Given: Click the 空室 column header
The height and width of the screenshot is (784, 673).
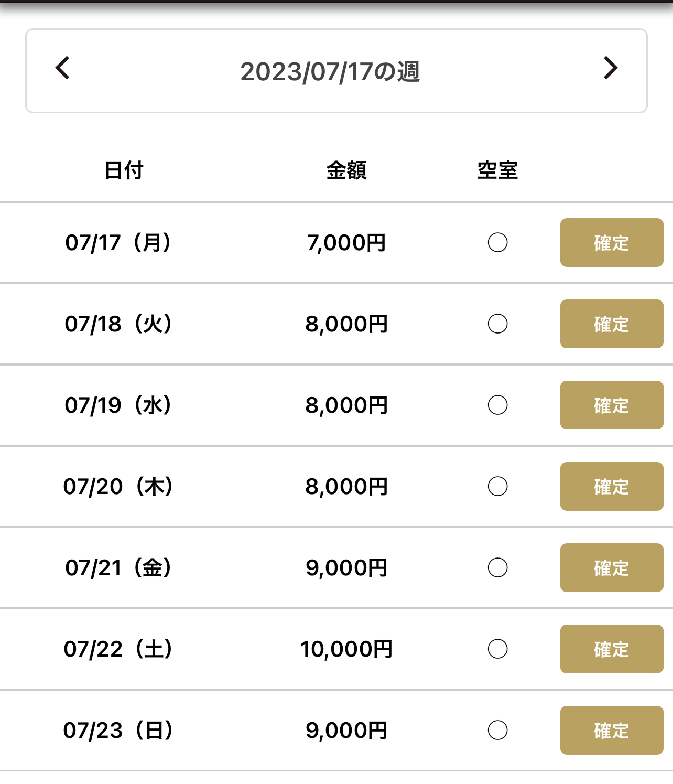Looking at the screenshot, I should 497,170.
